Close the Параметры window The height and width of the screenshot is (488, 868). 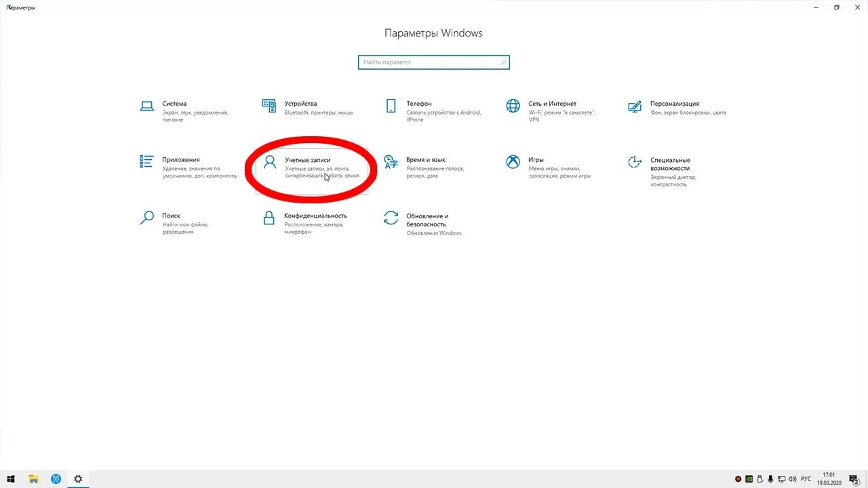click(x=857, y=7)
